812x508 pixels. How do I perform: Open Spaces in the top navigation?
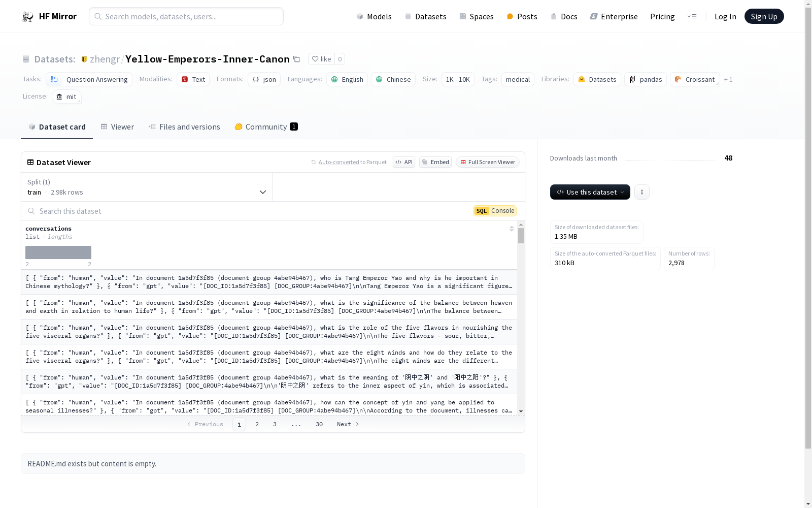[x=476, y=16]
